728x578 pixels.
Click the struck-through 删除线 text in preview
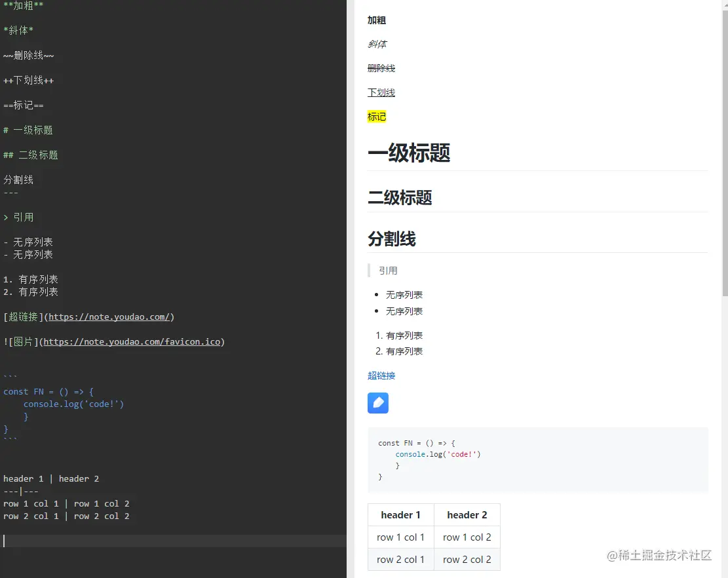381,68
